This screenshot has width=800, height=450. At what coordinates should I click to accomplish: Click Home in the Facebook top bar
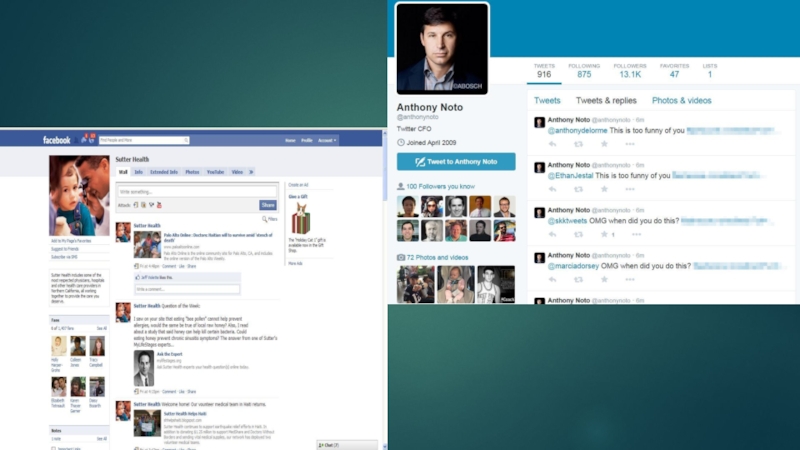click(x=290, y=140)
